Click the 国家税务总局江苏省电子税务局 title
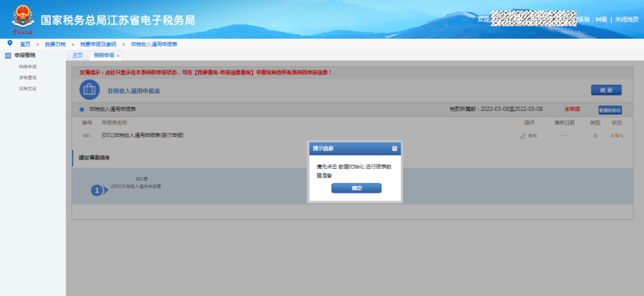Viewport: 644px width, 296px height. coord(118,20)
